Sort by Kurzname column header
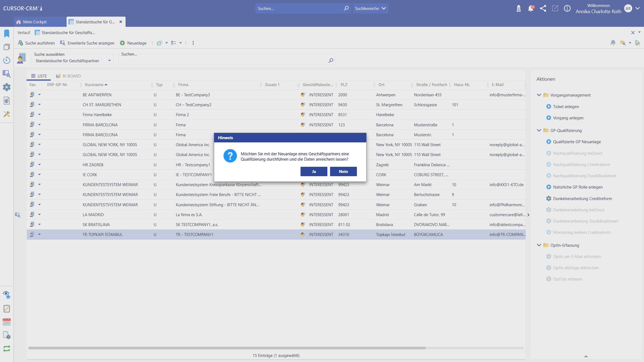The image size is (644, 362). click(x=96, y=84)
